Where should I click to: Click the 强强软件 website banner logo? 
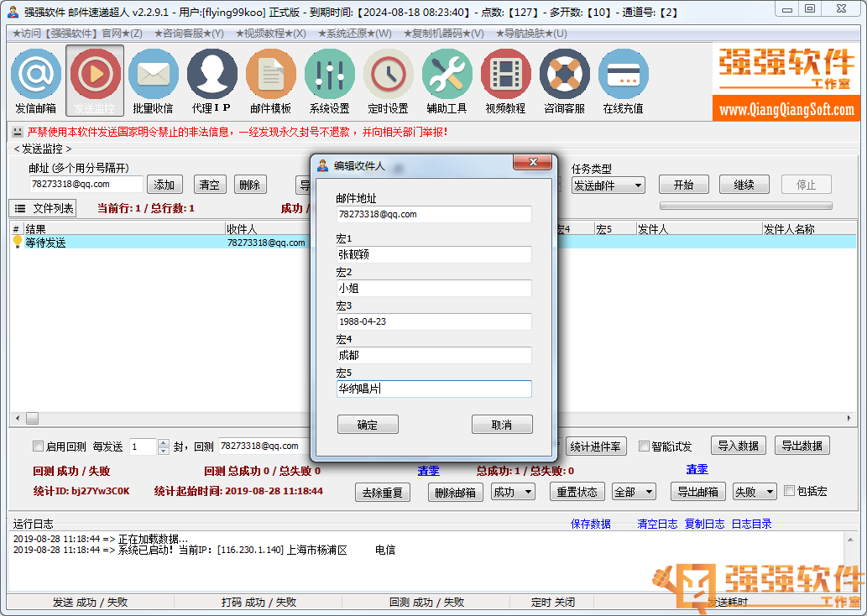click(x=786, y=82)
